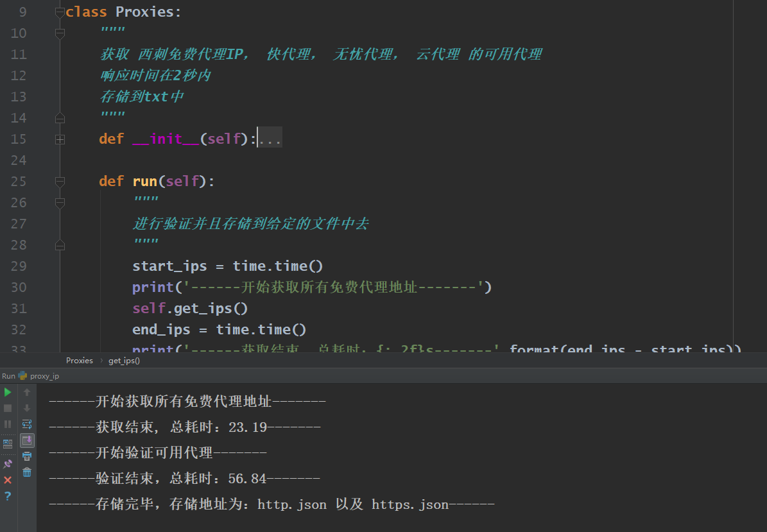Open help via the question mark icon
Image resolution: width=767 pixels, height=532 pixels.
point(8,496)
